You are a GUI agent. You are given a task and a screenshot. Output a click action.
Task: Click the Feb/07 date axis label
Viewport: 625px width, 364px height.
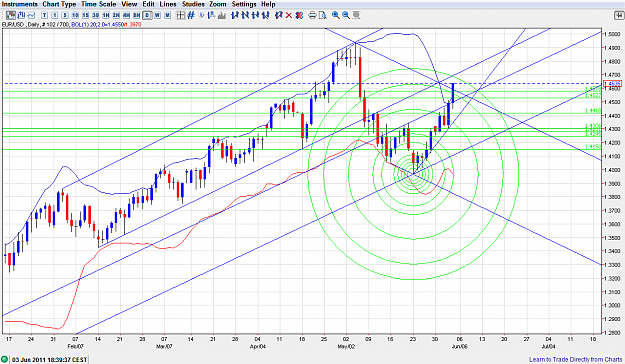pyautogui.click(x=75, y=347)
